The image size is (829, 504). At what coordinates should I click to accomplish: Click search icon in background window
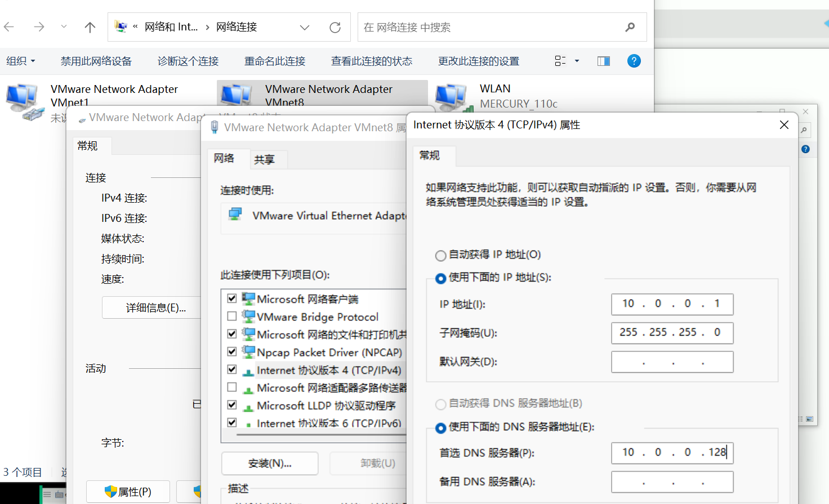804,130
